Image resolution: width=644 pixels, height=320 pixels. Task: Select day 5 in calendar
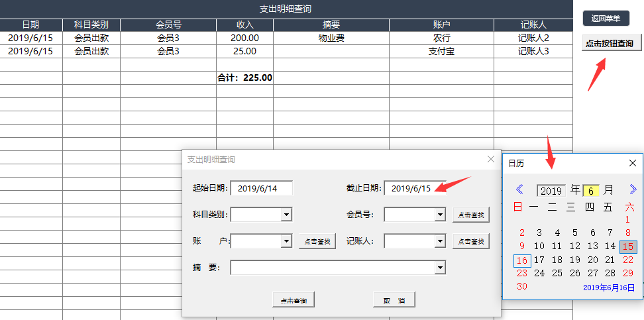coord(575,233)
